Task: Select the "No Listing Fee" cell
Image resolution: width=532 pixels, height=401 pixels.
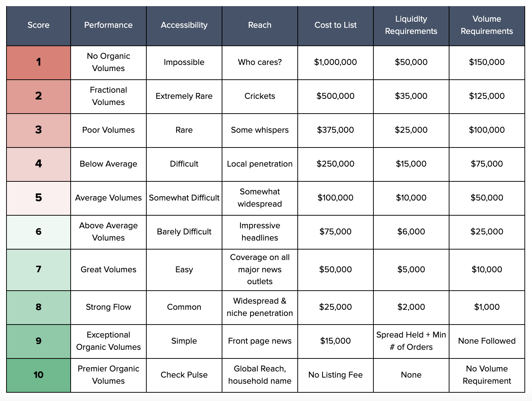Action: point(335,375)
